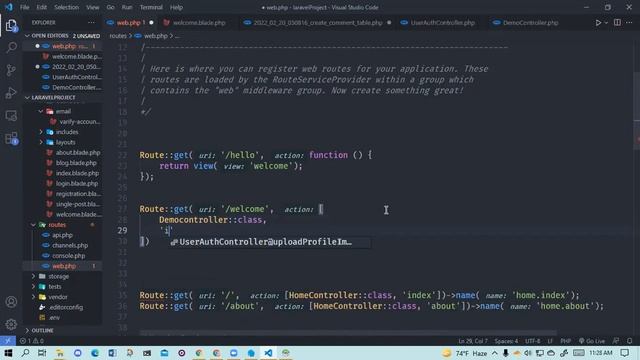Open api.php in routes folder
This screenshot has width=640, height=360.
[63, 235]
